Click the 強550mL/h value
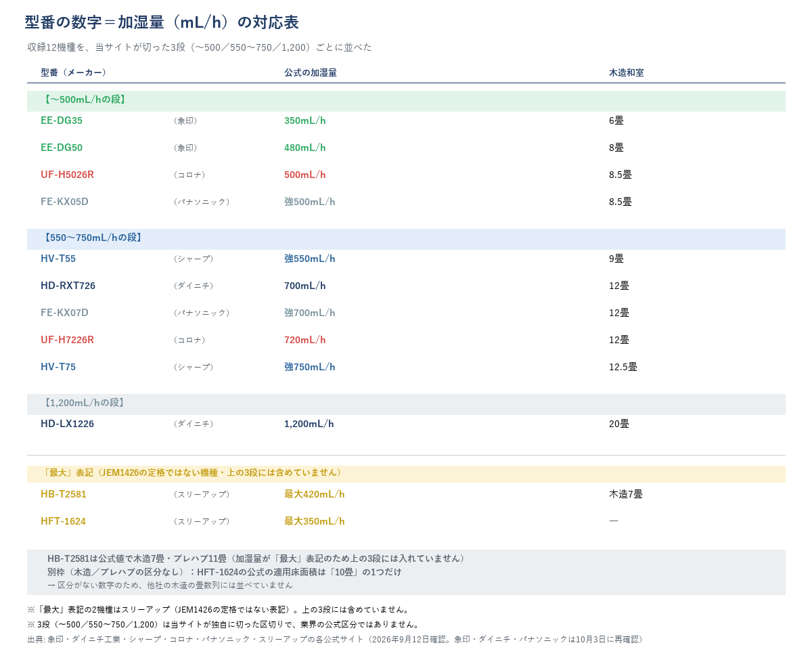The image size is (812, 662). 310,259
